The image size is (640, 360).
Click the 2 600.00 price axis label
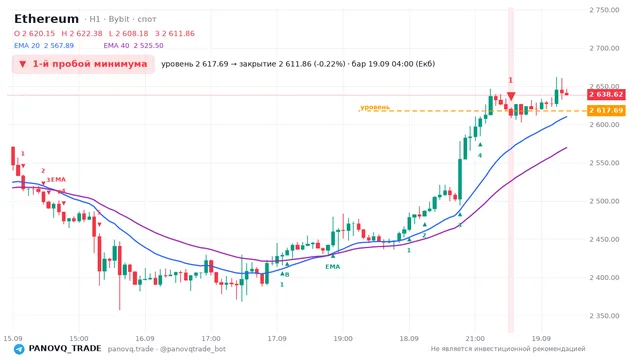(x=604, y=124)
